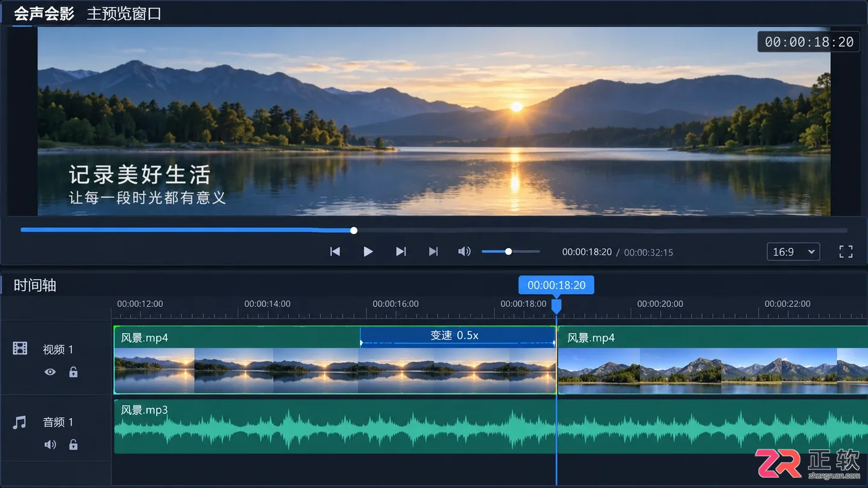This screenshot has height=488, width=868.
Task: Toggle the lock on the 音频 1 track
Action: click(x=74, y=445)
